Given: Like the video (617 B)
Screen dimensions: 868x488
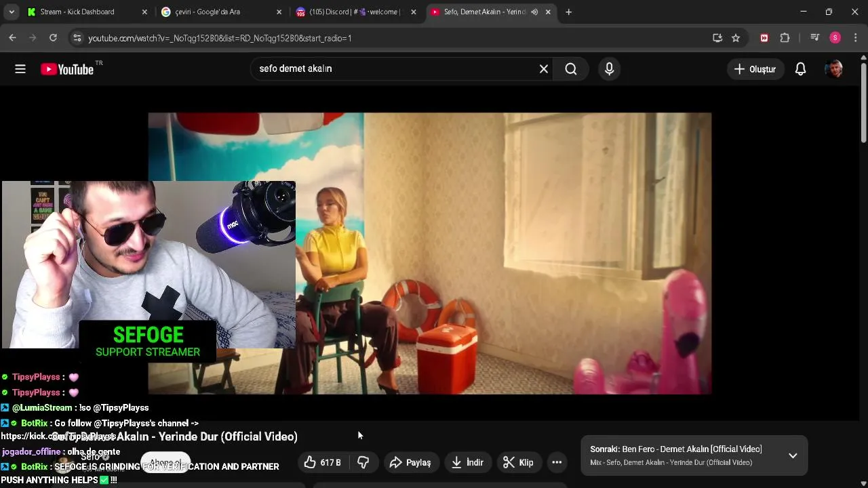Looking at the screenshot, I should [322, 462].
